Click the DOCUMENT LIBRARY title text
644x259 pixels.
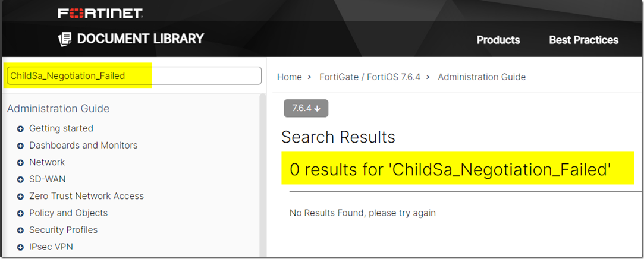[x=140, y=39]
